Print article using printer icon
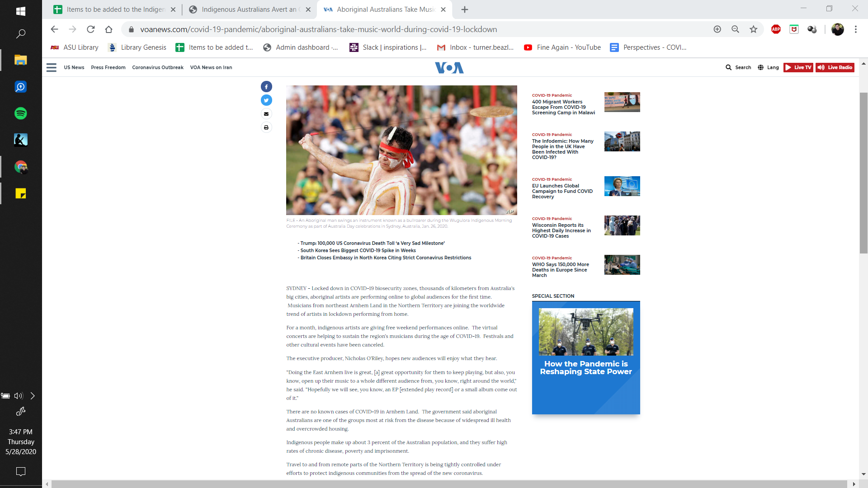Viewport: 868px width, 488px height. 266,127
